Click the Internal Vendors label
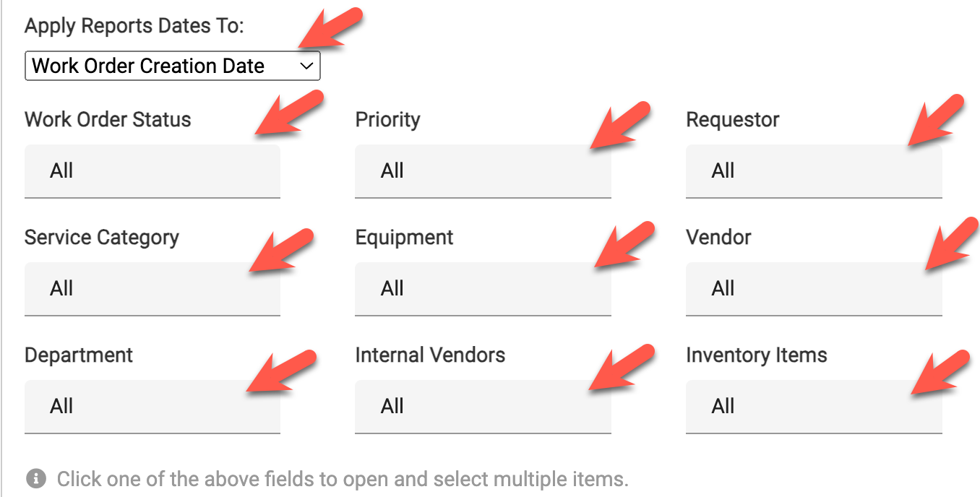The height and width of the screenshot is (497, 980). 430,355
